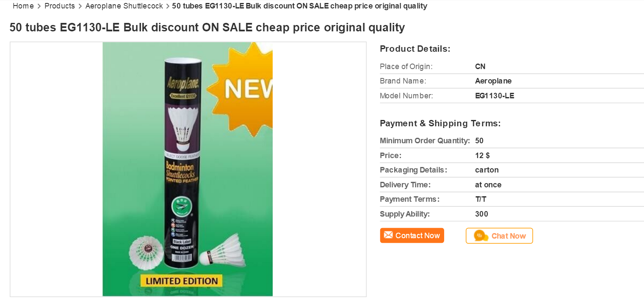The width and height of the screenshot is (644, 306).
Task: Click the chevron after Aeroplane Shuttlecock breadcrumb
Action: pos(168,6)
